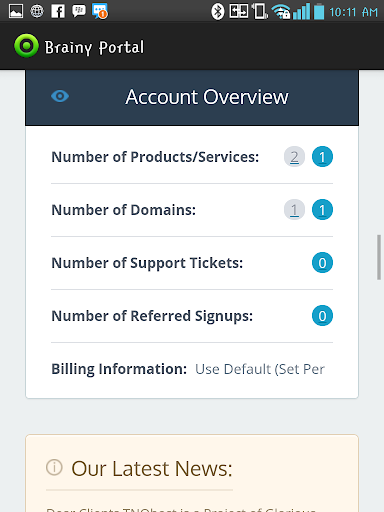Tap the Bluetooth icon in status bar
The image size is (384, 512).
click(218, 12)
